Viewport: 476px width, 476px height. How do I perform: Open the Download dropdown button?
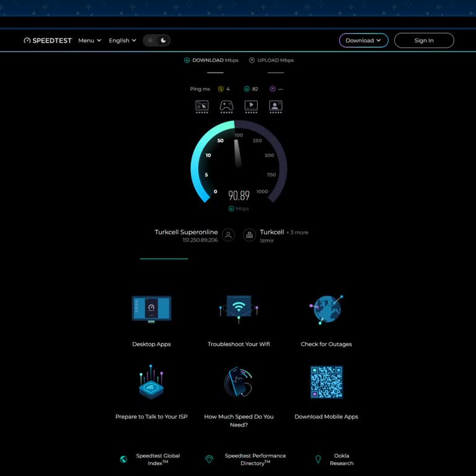point(363,40)
